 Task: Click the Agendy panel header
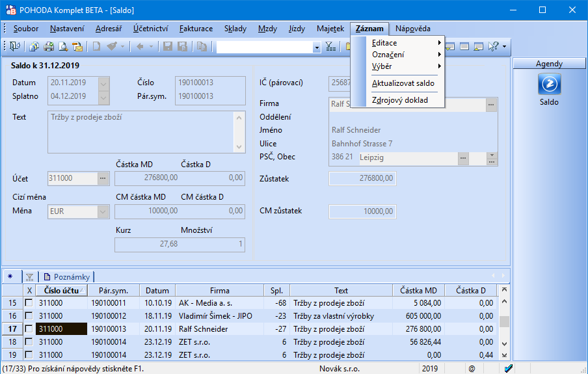click(549, 64)
